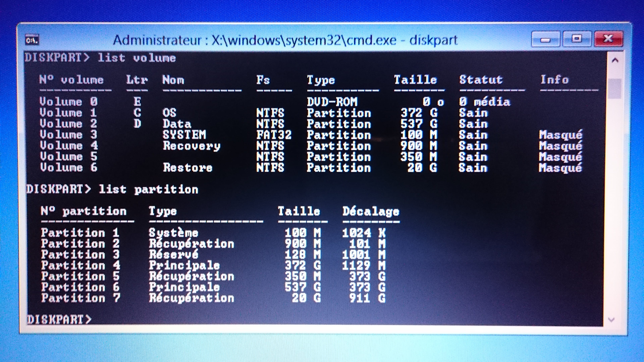The height and width of the screenshot is (362, 644).
Task: Click the '128 M' size value
Action: point(303,255)
